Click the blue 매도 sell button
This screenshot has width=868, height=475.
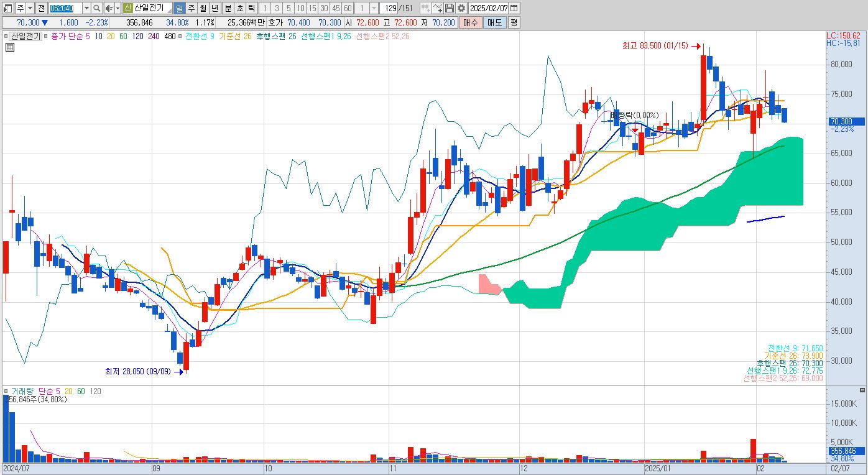(x=494, y=22)
